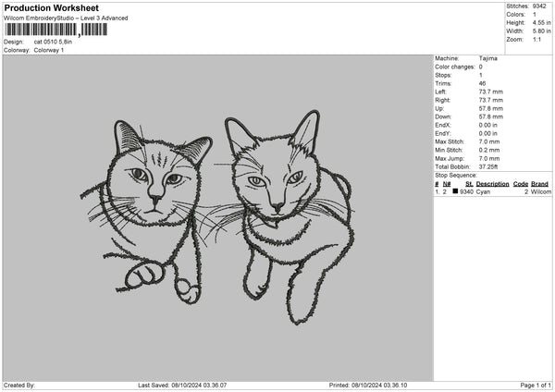555x392 pixels.
Task: Click the Code column header
Action: (521, 184)
